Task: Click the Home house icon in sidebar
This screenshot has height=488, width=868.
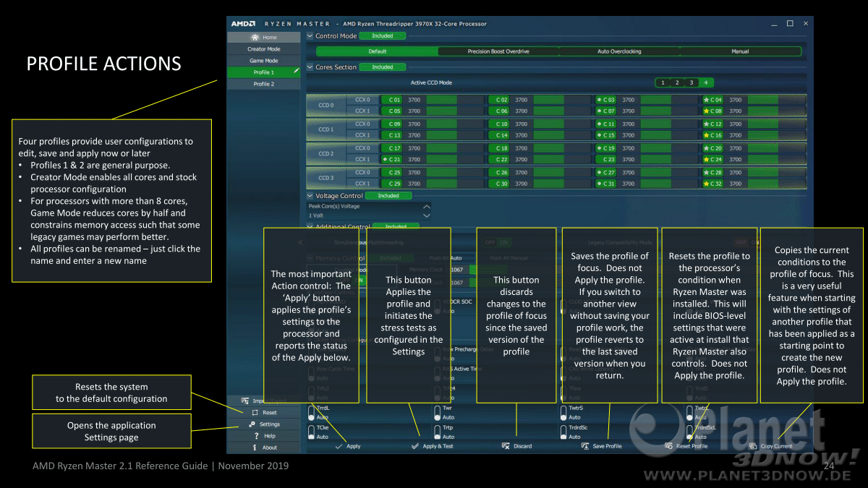Action: click(x=254, y=37)
